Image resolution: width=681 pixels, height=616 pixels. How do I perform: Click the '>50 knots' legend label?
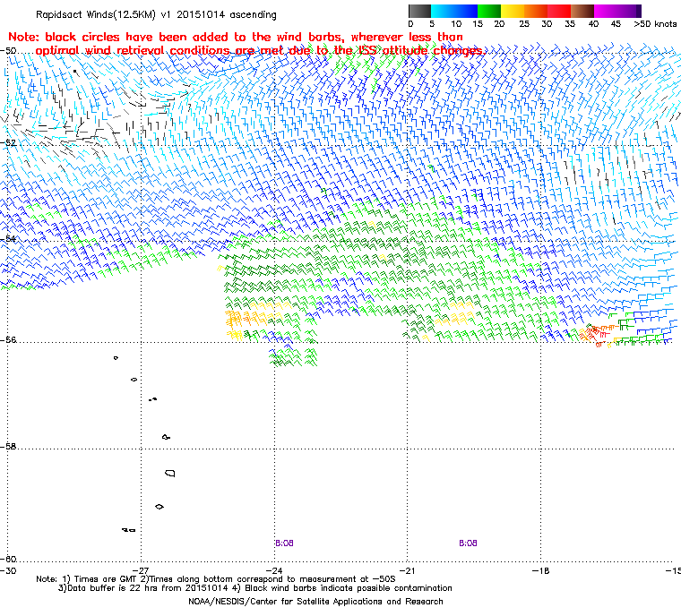[655, 24]
